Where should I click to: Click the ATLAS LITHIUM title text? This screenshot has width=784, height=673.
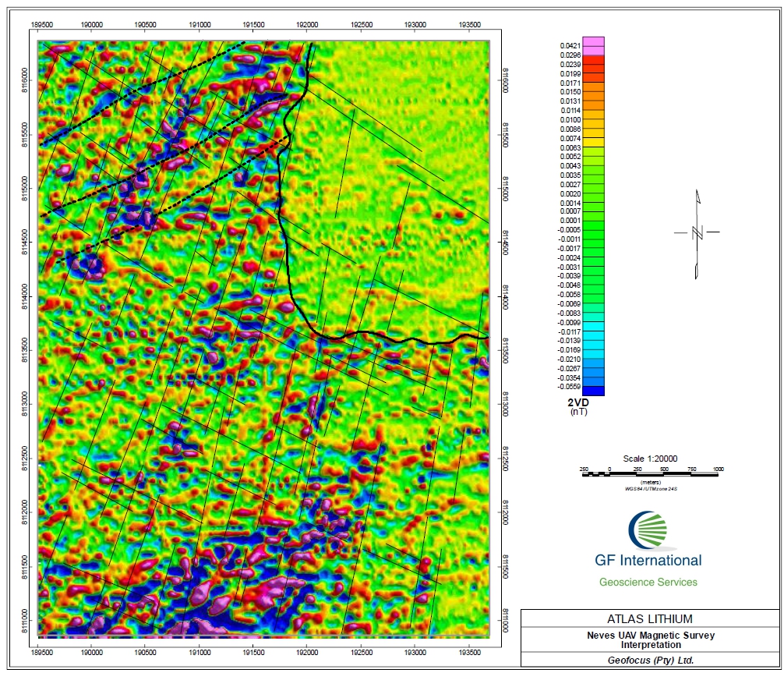pyautogui.click(x=649, y=618)
